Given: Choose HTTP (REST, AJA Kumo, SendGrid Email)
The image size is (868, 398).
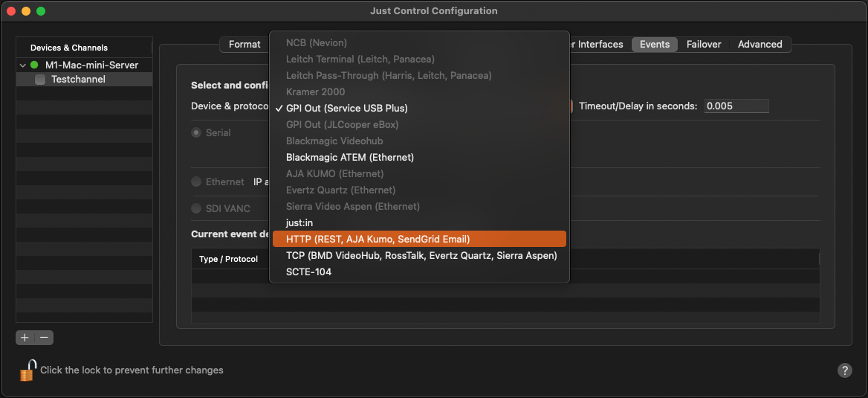Looking at the screenshot, I should click(x=420, y=239).
